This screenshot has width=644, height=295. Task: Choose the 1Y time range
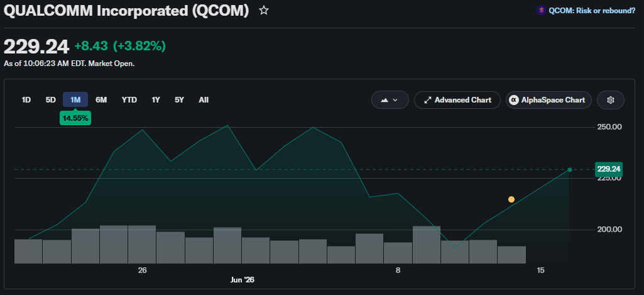click(156, 100)
